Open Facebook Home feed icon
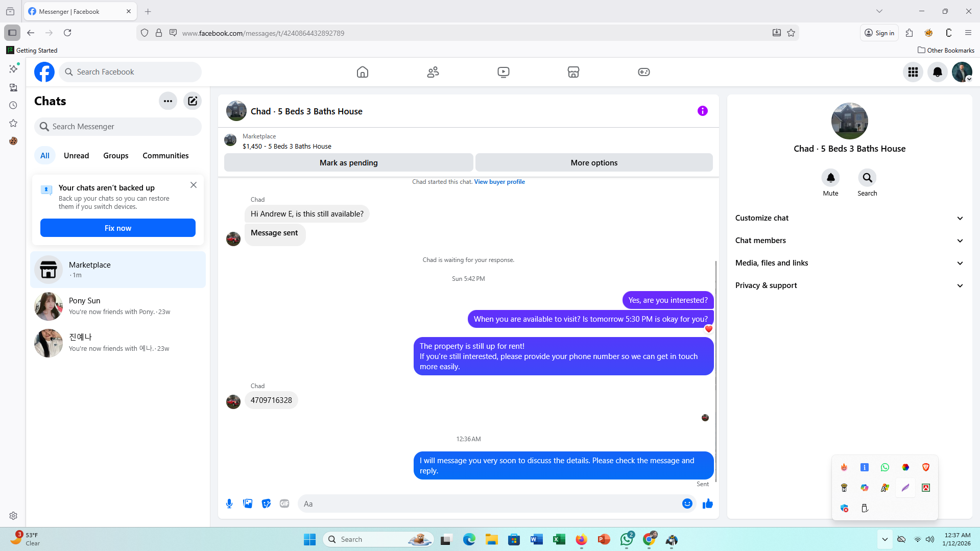 [x=362, y=72]
